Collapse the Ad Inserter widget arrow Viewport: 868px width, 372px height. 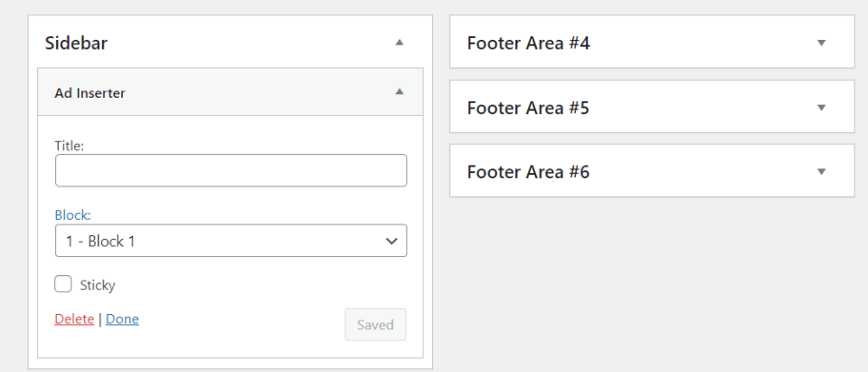pyautogui.click(x=400, y=92)
